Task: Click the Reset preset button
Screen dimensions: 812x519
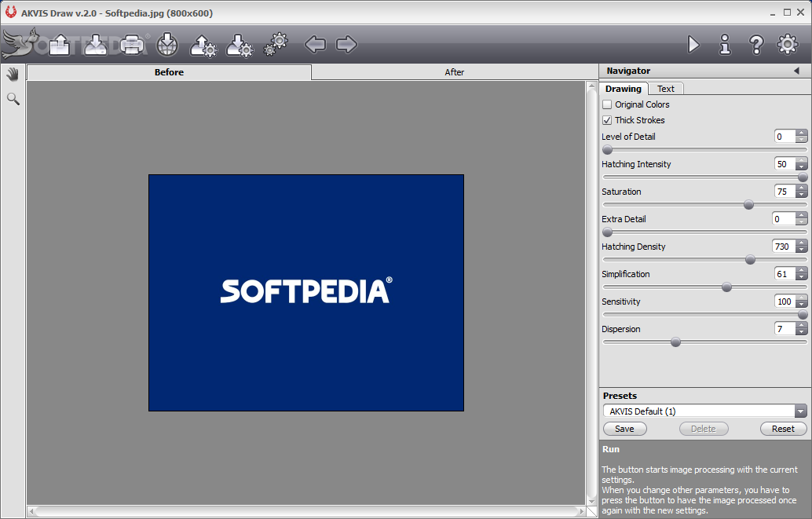Action: point(783,429)
